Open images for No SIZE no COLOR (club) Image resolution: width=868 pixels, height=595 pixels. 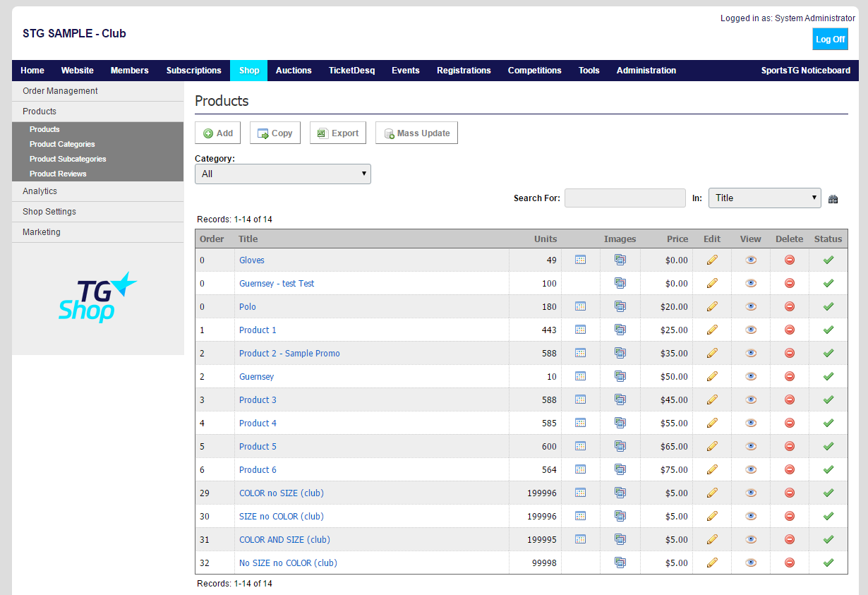(x=620, y=563)
